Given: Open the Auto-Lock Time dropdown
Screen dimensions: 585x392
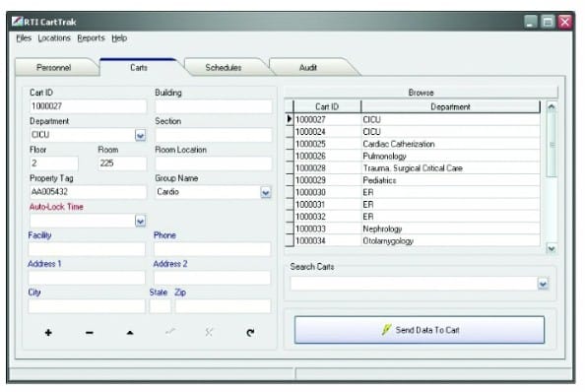Looking at the screenshot, I should pos(140,221).
